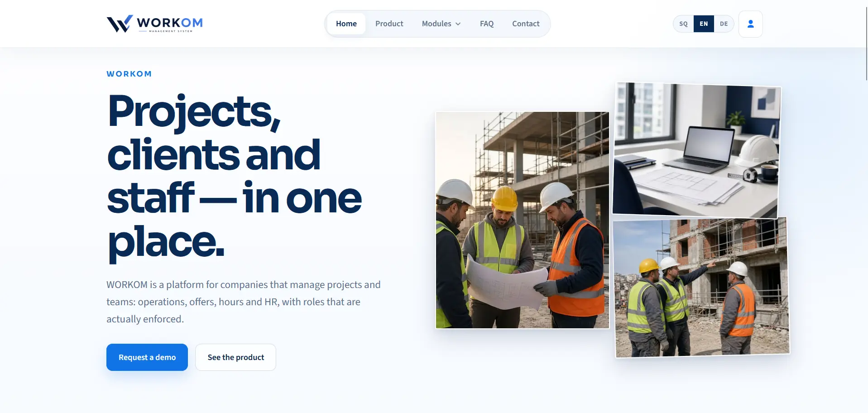Select the EN language option
This screenshot has width=868, height=413.
[x=704, y=24]
